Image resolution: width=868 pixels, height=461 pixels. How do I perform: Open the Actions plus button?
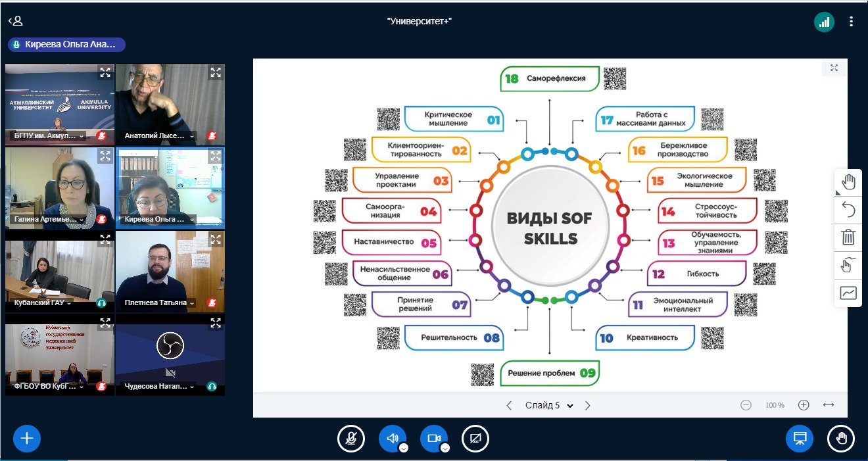(27, 438)
